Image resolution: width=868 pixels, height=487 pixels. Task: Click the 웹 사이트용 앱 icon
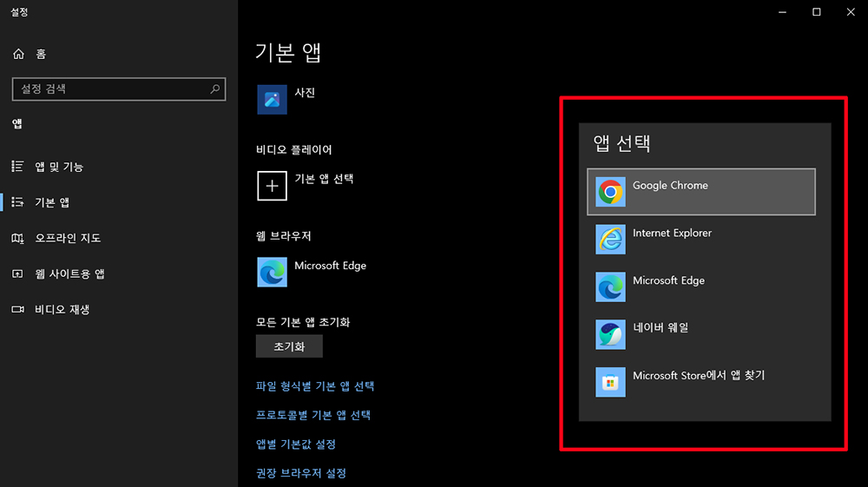coord(17,274)
